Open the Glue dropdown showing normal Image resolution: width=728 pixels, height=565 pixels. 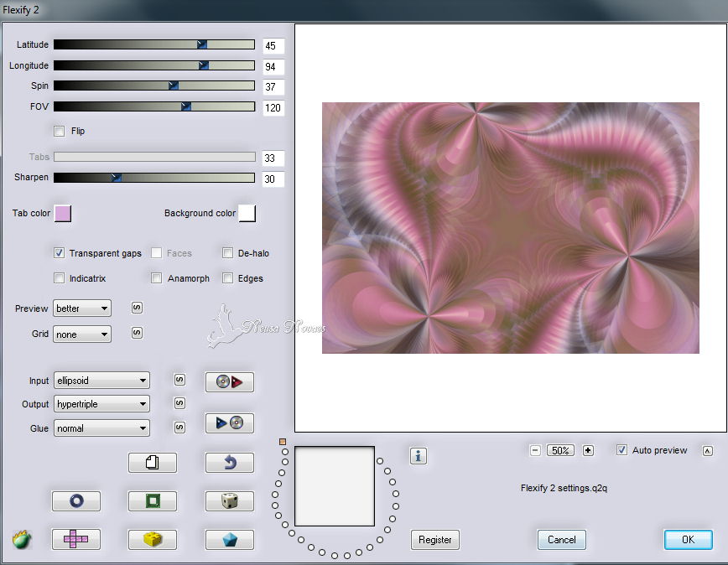click(x=101, y=428)
